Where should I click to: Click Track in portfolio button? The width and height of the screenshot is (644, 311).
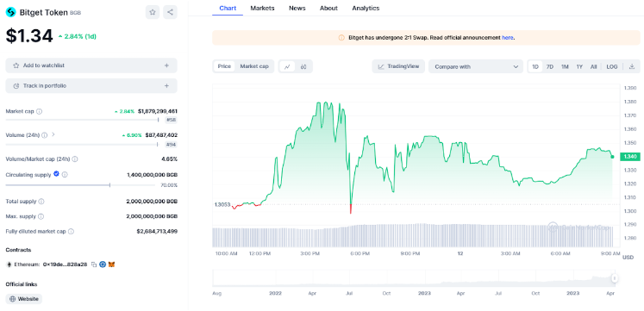tap(91, 86)
